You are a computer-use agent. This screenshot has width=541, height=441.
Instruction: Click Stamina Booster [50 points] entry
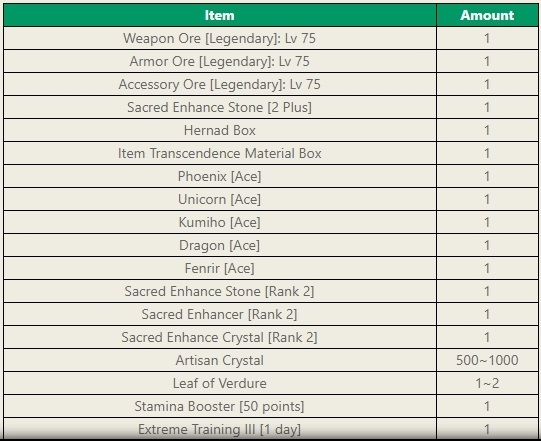point(220,406)
